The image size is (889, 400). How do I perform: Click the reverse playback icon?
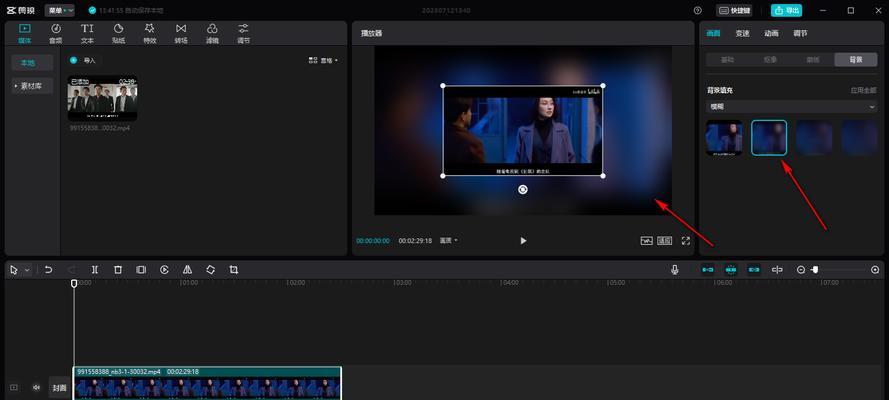(x=164, y=270)
